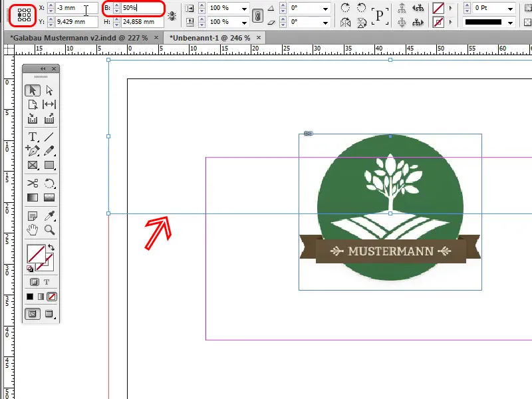Select the Scissors tool
The width and height of the screenshot is (532, 399).
point(33,184)
